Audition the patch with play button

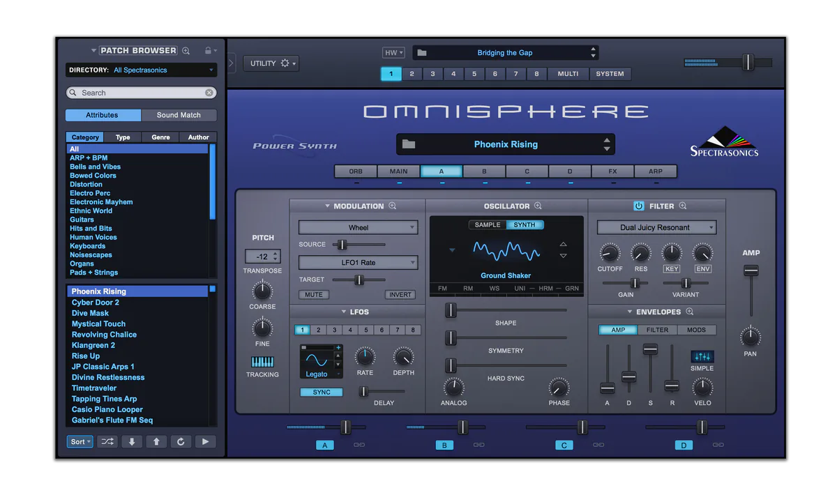pyautogui.click(x=204, y=441)
